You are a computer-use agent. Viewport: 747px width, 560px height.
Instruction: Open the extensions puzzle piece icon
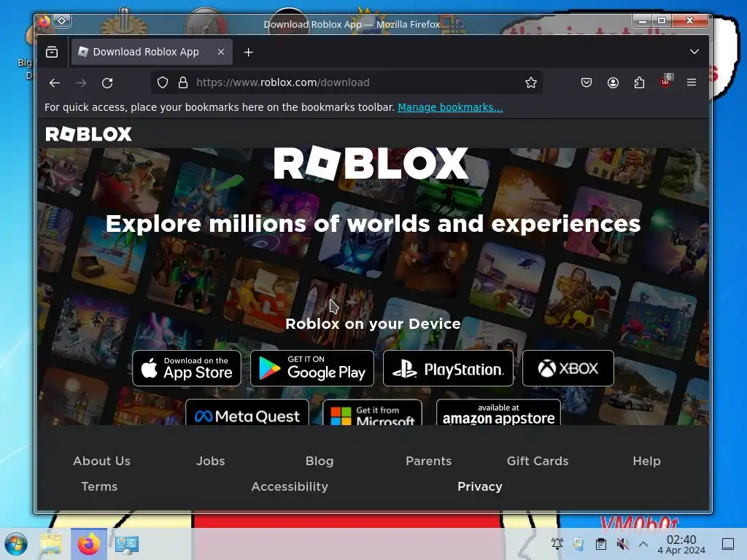(x=639, y=83)
